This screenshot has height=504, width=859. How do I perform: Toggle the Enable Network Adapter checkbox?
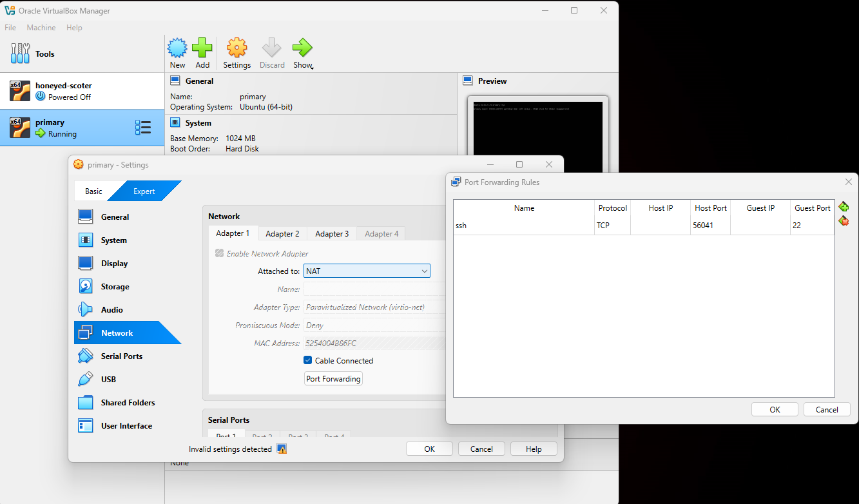(x=220, y=254)
